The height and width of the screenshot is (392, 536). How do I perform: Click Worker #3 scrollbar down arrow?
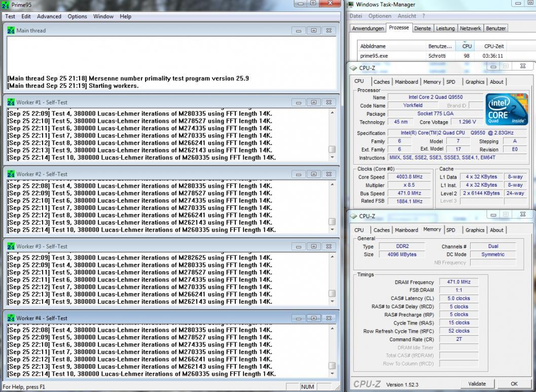click(x=332, y=301)
